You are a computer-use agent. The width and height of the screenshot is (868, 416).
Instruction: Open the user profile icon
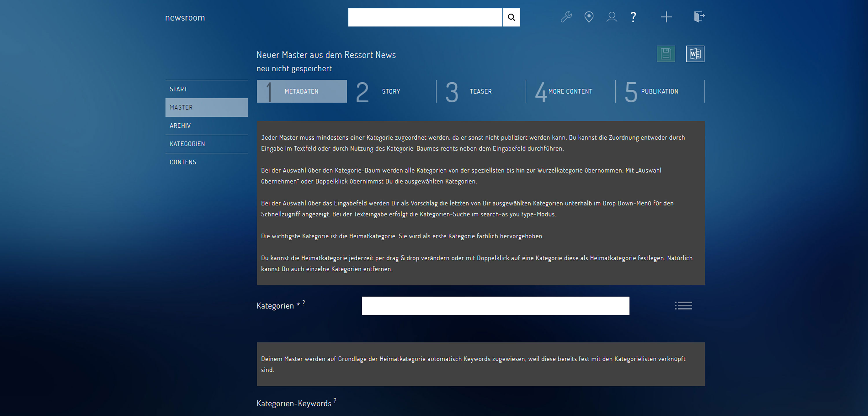612,17
